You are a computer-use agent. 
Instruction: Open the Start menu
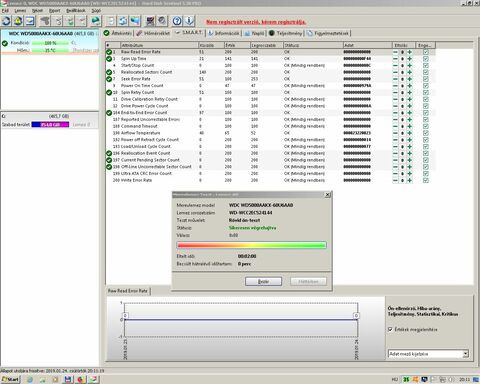point(10,379)
